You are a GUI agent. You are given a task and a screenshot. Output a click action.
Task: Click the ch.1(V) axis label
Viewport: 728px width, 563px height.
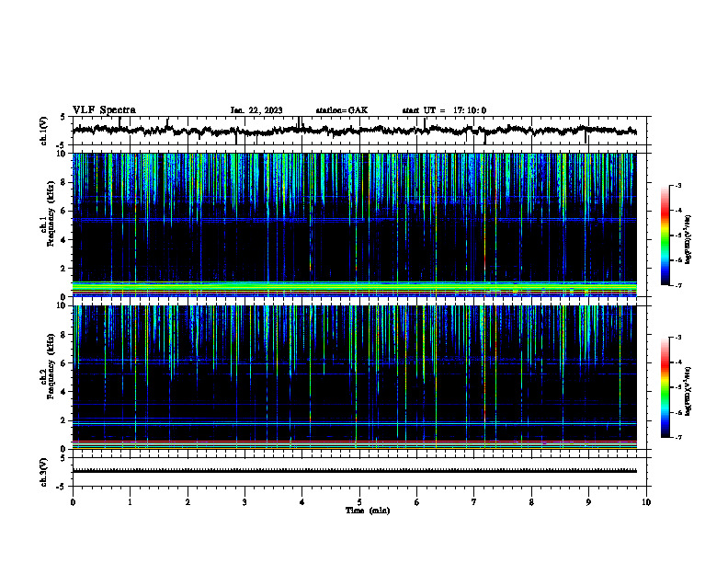click(44, 131)
